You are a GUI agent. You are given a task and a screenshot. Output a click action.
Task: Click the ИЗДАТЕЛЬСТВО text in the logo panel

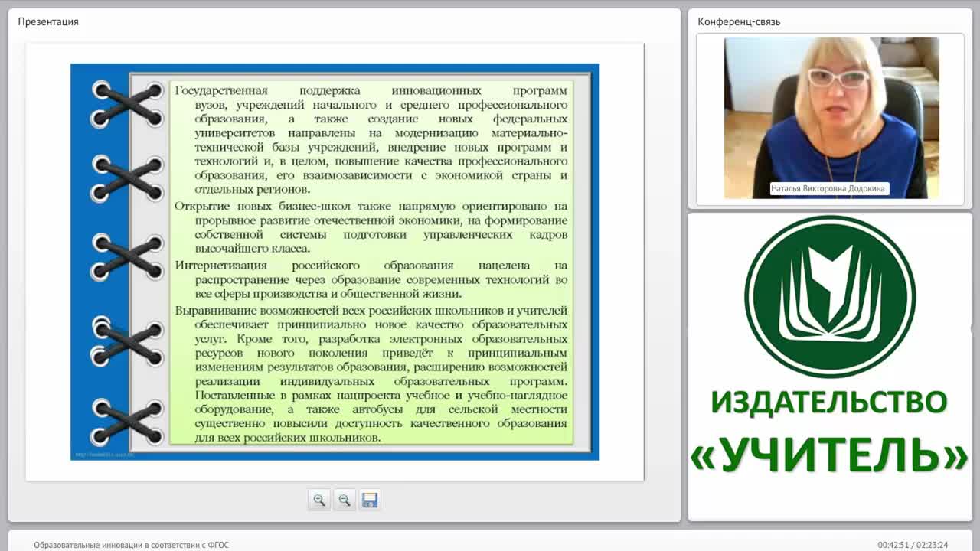tap(829, 403)
